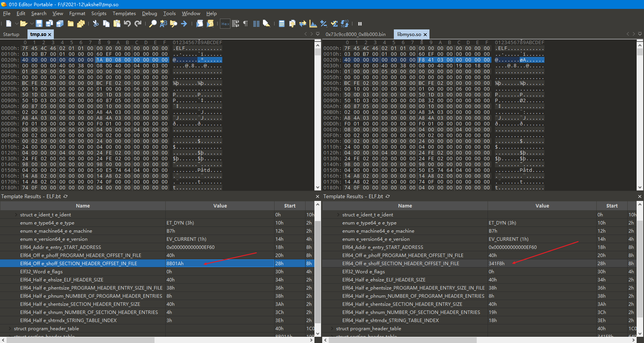Open the Checksum tool icon
This screenshot has height=343, width=644.
tap(334, 24)
